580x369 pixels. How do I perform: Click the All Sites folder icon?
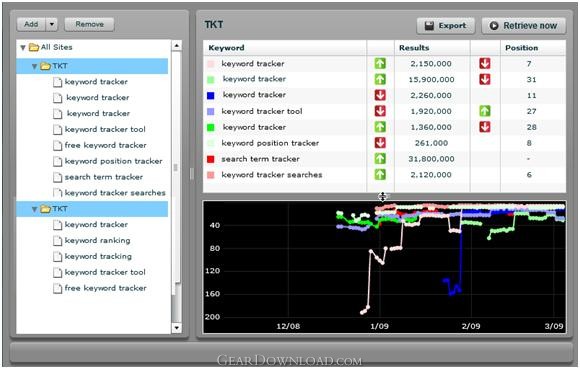point(34,47)
